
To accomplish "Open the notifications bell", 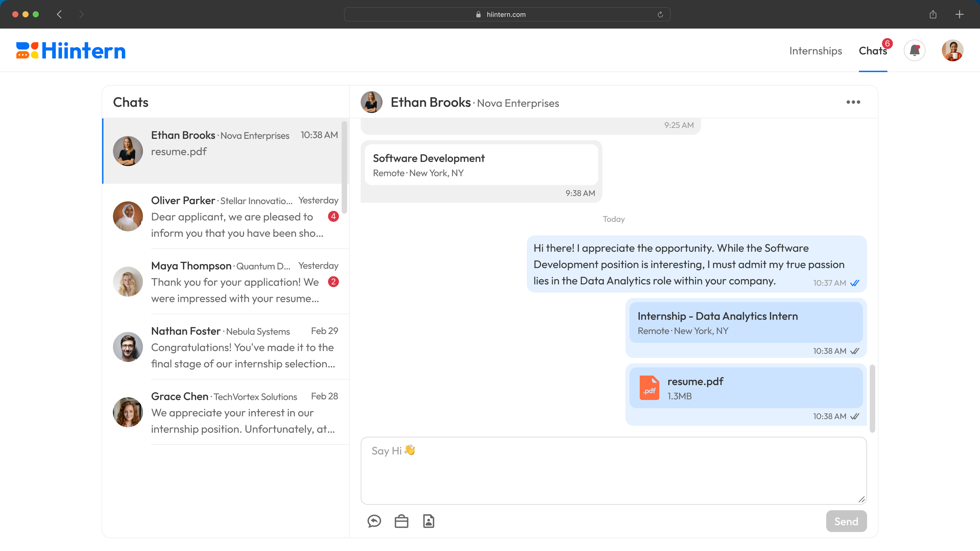I will 915,51.
